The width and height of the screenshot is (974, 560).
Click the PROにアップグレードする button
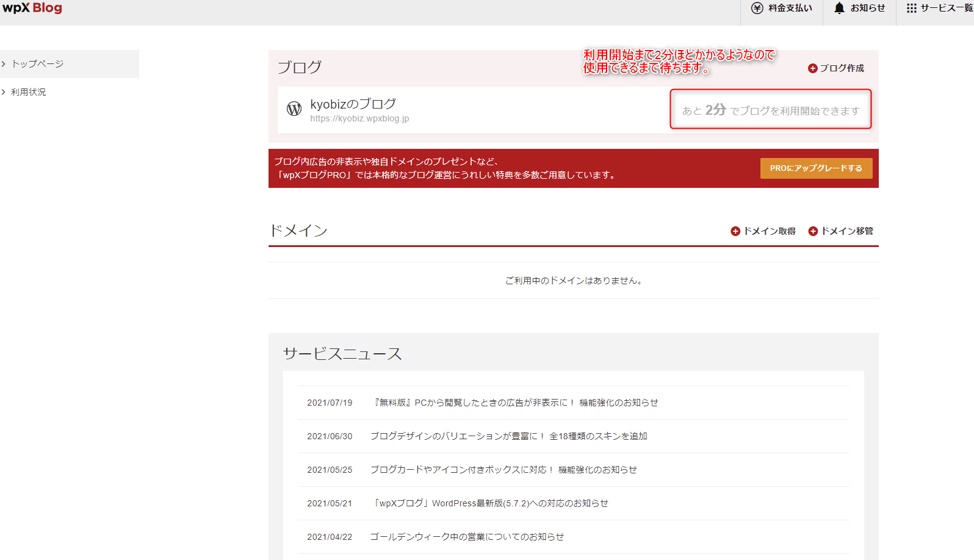coord(816,168)
